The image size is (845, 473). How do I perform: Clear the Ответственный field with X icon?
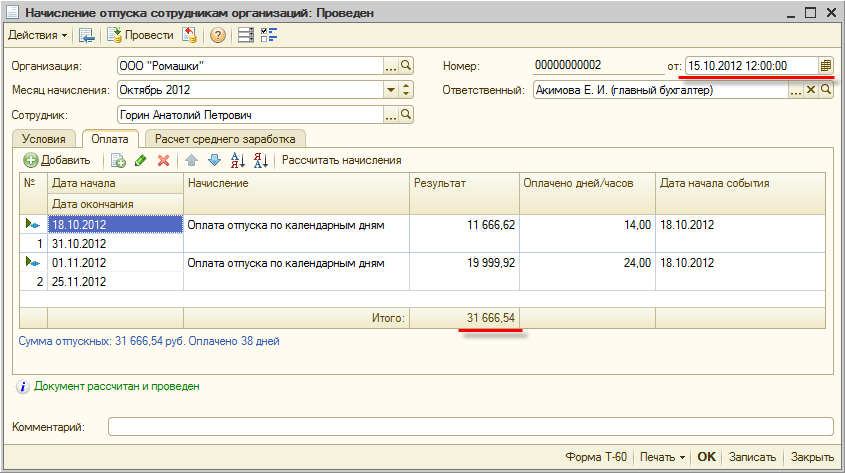(x=811, y=90)
